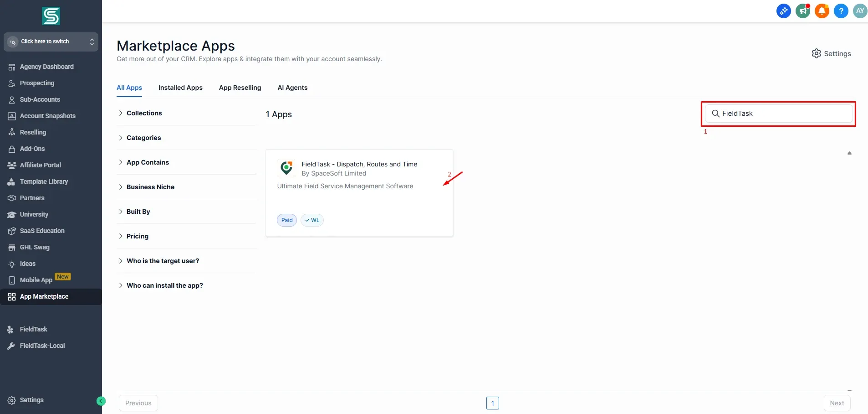Image resolution: width=868 pixels, height=414 pixels.
Task: Click the FieldTask-Local wrench icon
Action: (x=11, y=346)
